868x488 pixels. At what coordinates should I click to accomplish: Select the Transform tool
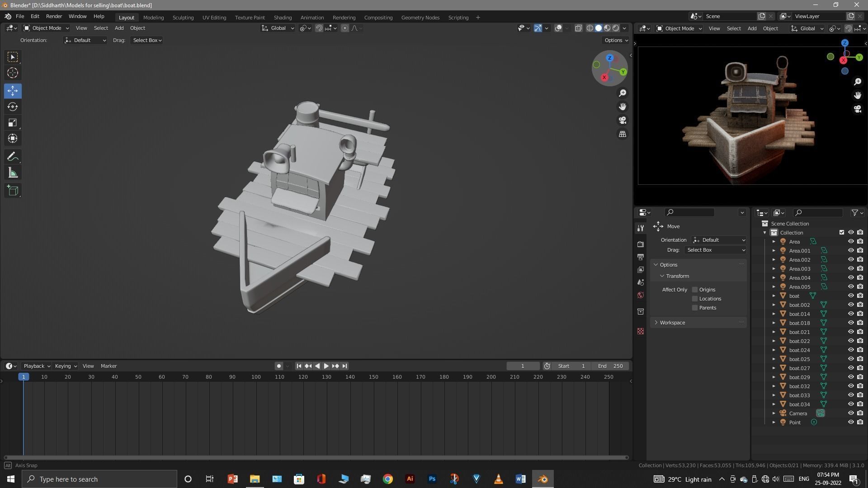click(13, 138)
